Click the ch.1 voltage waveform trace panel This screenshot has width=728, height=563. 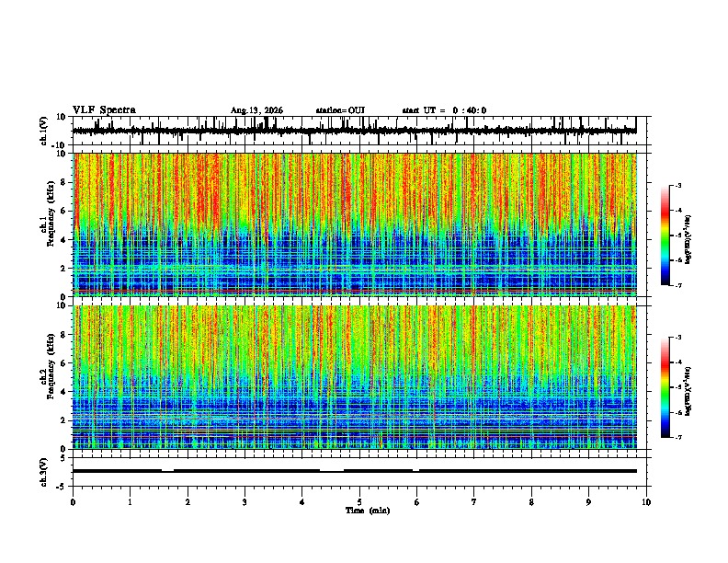tap(359, 131)
